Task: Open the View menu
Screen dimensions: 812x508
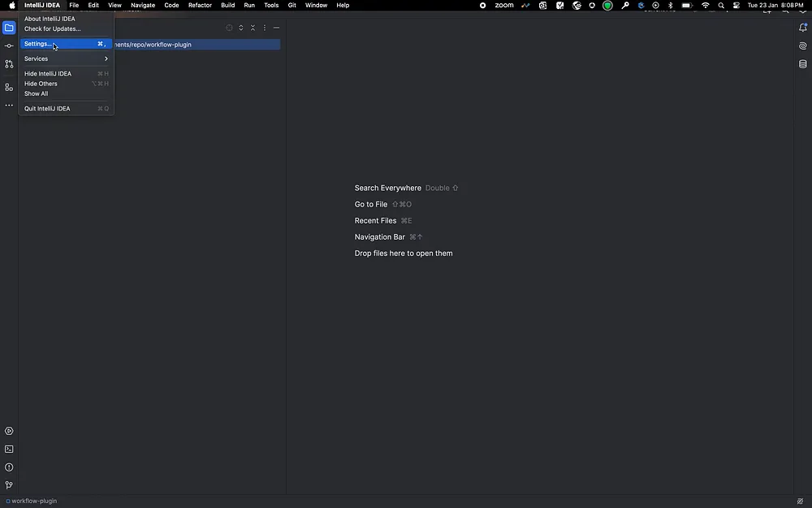Action: 114,5
